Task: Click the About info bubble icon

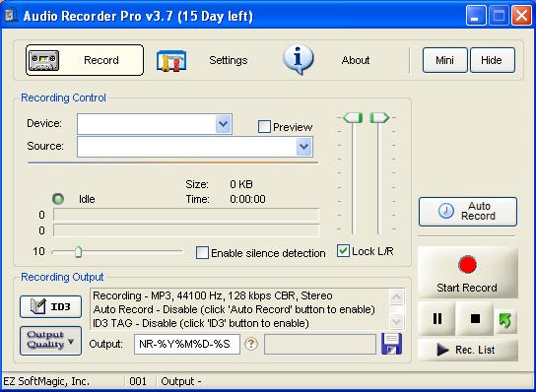Action: point(299,60)
